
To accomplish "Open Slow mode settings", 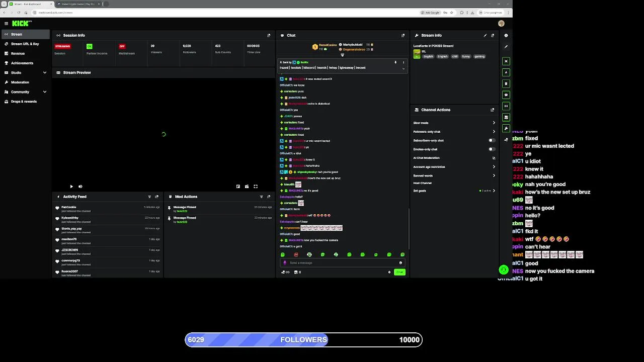I will click(454, 123).
